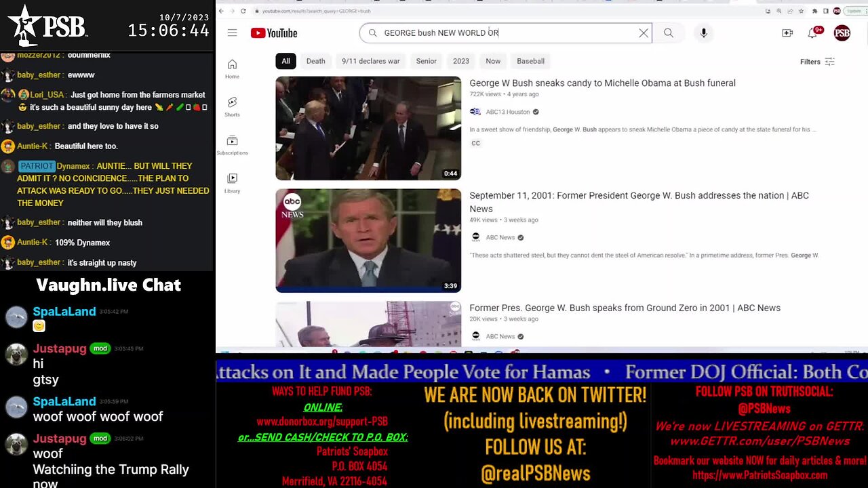Open ABC News channel under Ground Zero video
Viewport: 868px width, 488px height.
coord(500,336)
